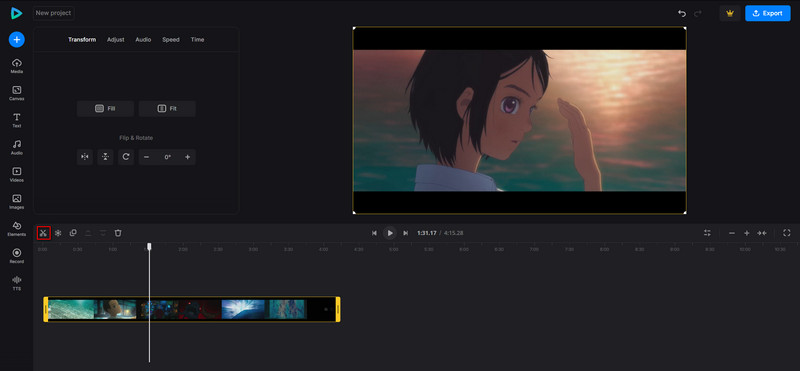Click the Freeze frame snowflake icon
Viewport: 800px width, 371px height.
(x=58, y=233)
